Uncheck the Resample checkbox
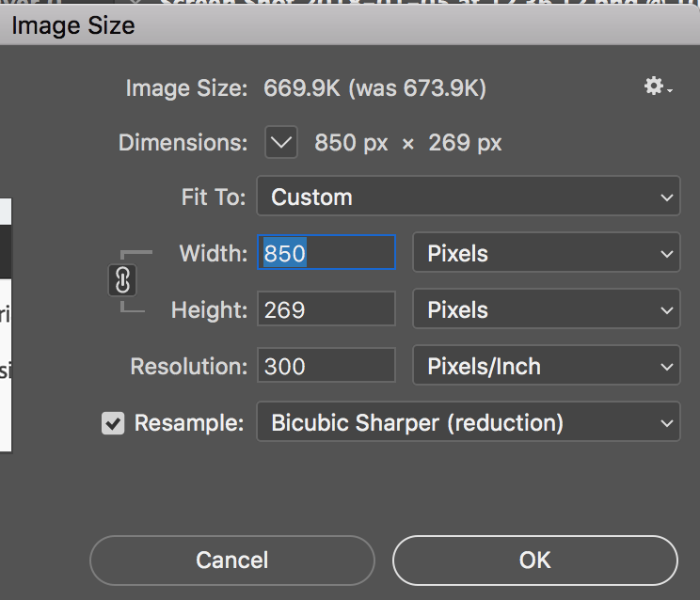The height and width of the screenshot is (600, 700). (x=113, y=423)
